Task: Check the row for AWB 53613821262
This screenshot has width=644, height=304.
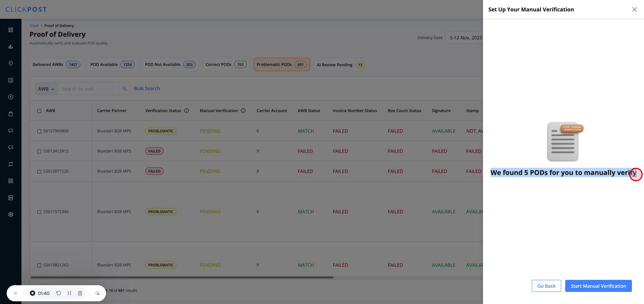Action: (x=39, y=265)
